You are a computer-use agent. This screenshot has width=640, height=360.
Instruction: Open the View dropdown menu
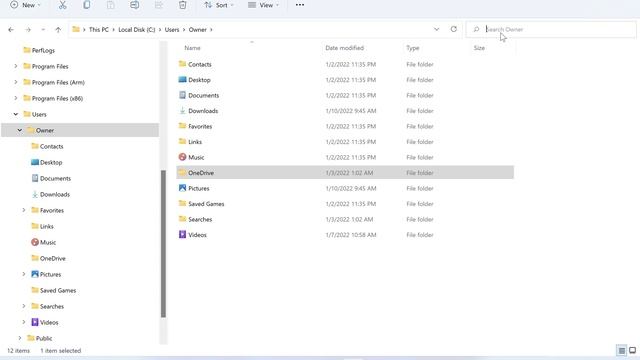[x=264, y=5]
